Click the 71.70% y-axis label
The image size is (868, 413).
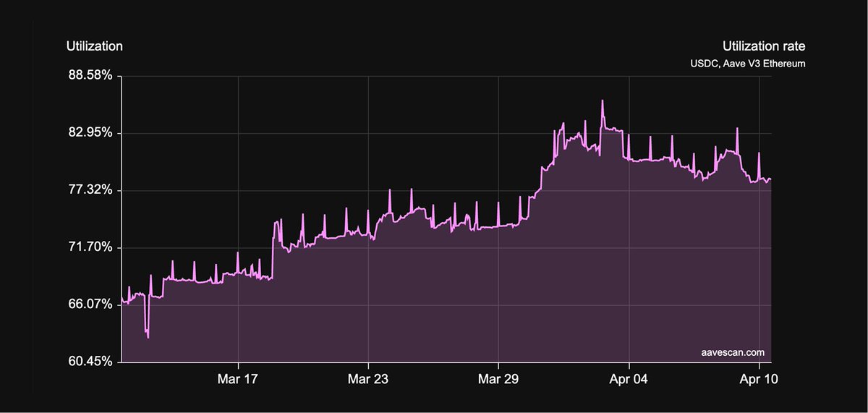[90, 247]
